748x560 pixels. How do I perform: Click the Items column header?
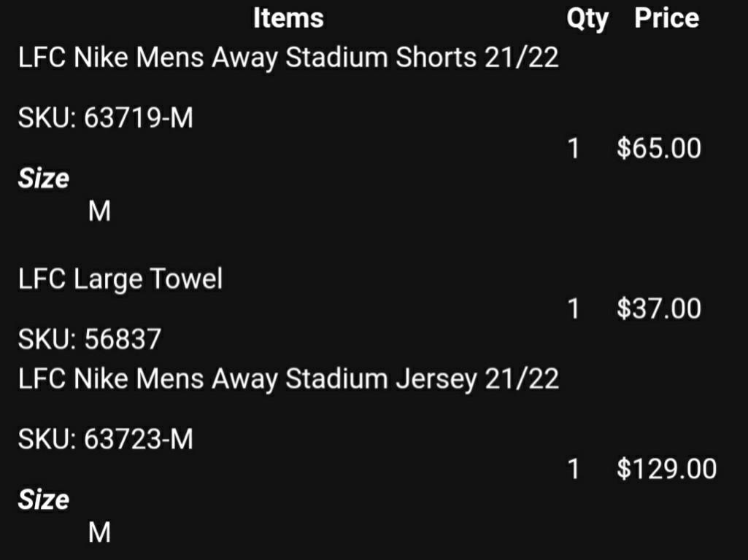(x=288, y=18)
